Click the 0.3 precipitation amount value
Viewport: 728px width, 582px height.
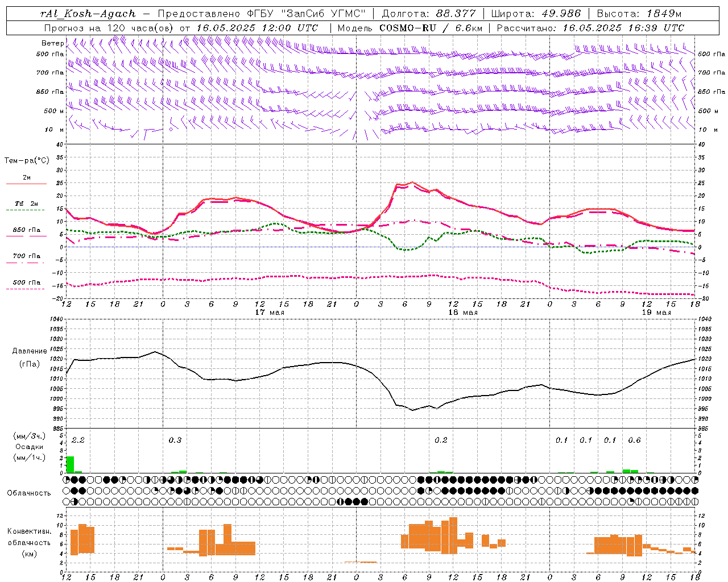point(175,440)
